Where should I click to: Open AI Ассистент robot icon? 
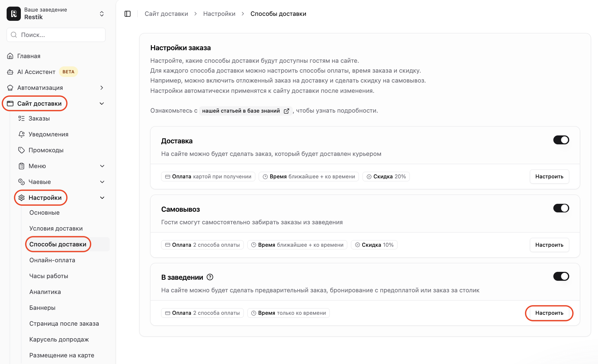10,72
